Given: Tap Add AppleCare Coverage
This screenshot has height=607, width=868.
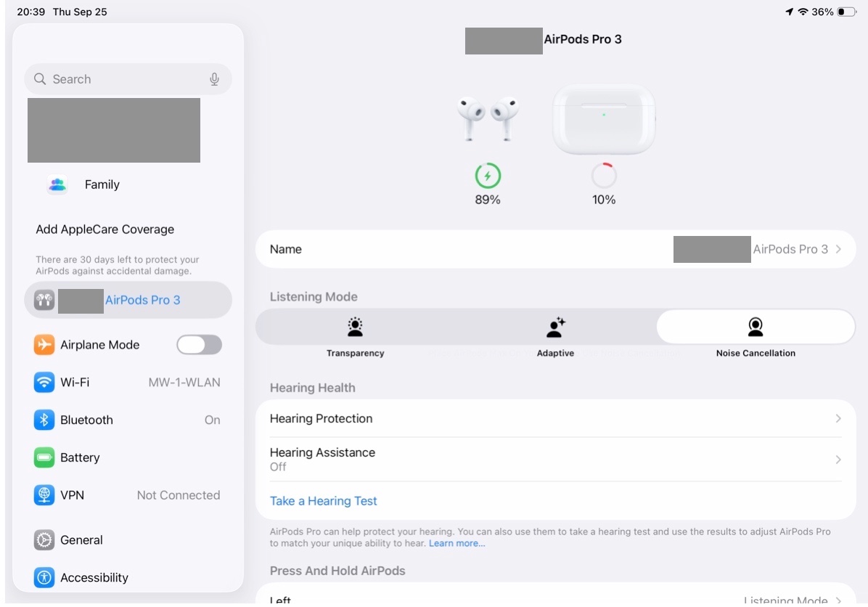Looking at the screenshot, I should pyautogui.click(x=105, y=229).
